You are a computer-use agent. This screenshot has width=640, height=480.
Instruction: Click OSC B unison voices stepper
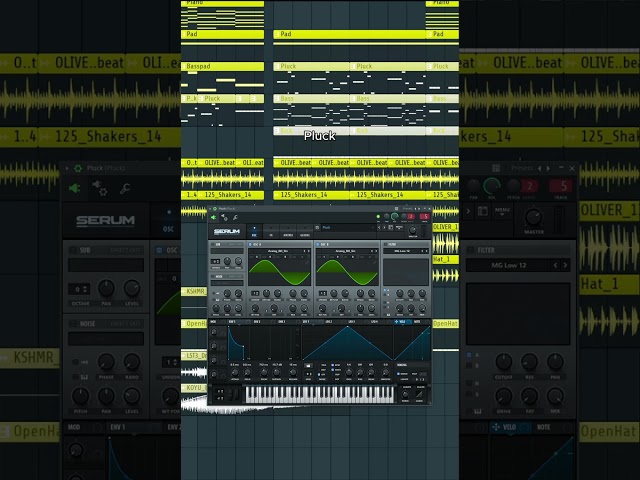coord(323,293)
